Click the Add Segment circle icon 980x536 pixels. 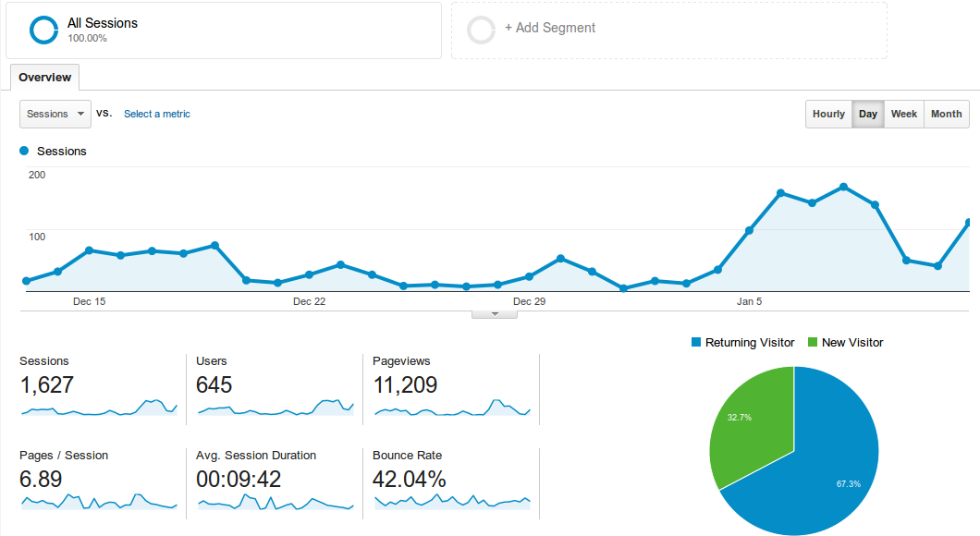tap(481, 30)
